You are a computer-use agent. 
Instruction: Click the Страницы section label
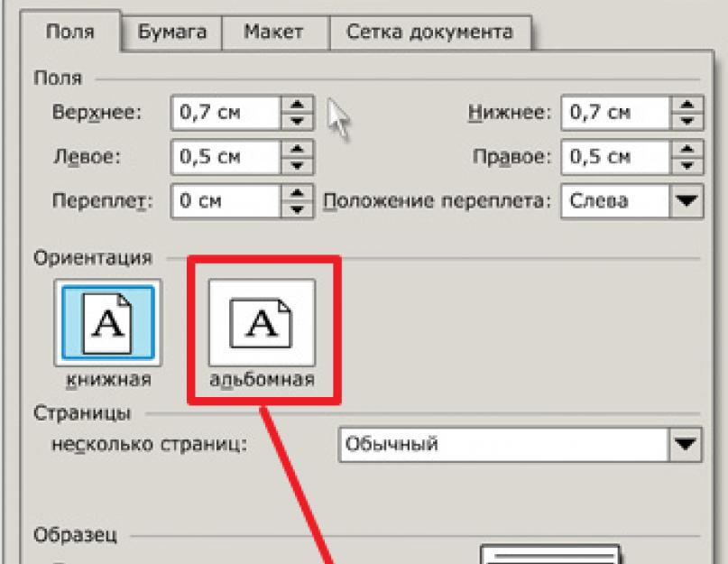coord(82,413)
